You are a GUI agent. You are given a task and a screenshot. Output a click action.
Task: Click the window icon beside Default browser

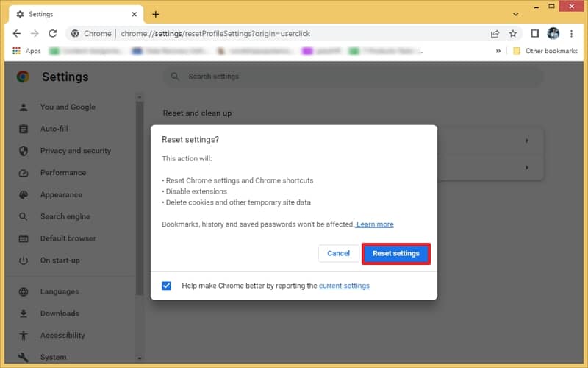(x=24, y=238)
